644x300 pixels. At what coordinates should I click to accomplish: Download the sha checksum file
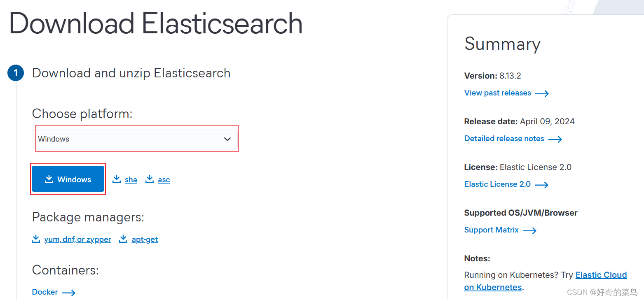131,179
